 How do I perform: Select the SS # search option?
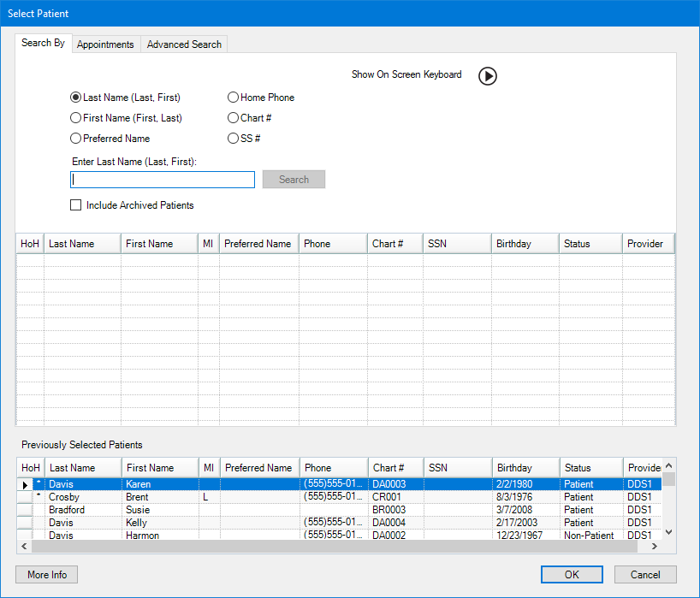(233, 139)
